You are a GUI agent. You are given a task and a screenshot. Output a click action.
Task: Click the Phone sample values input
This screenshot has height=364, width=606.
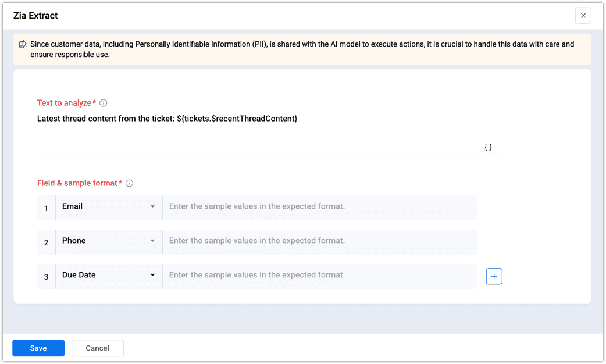pos(319,241)
